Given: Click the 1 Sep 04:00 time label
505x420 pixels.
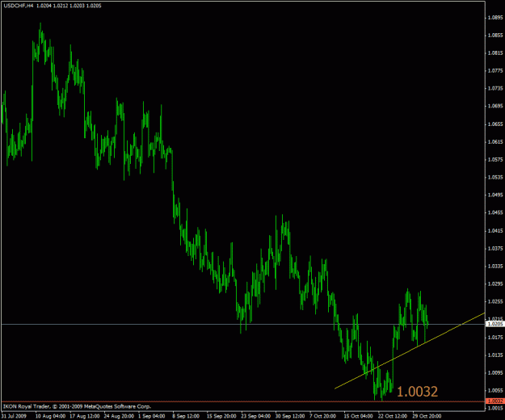Looking at the screenshot, I should [x=152, y=416].
